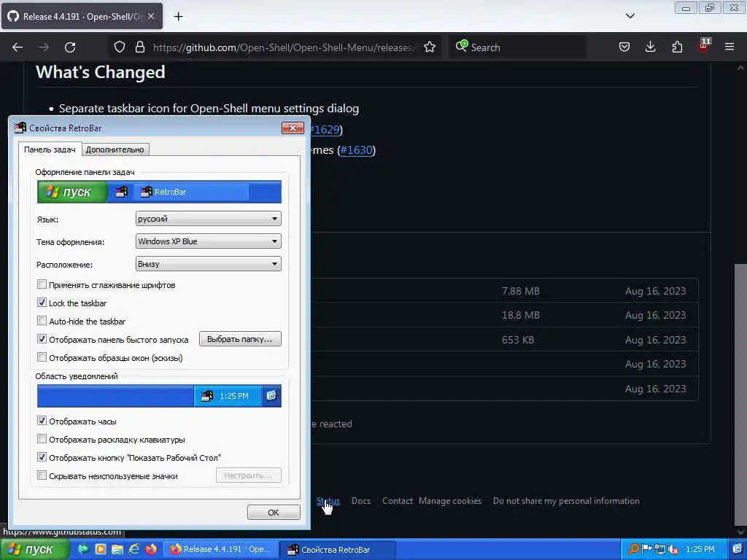Open the folder quick launch icon
The width and height of the screenshot is (747, 560).
point(117,550)
